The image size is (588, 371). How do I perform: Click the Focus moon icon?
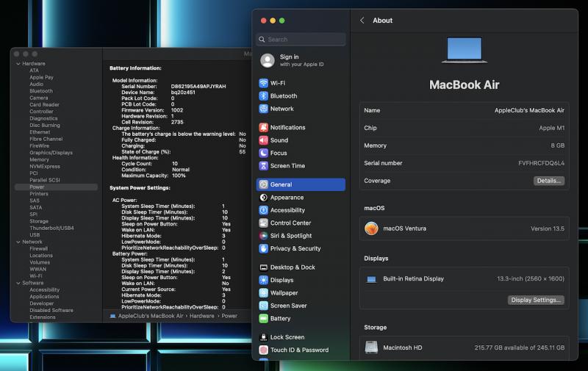[x=263, y=153]
